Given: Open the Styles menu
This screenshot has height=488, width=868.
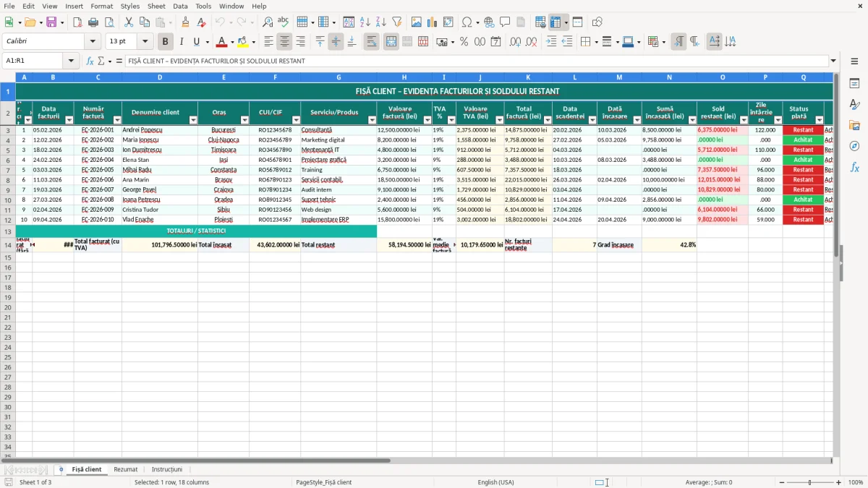Looking at the screenshot, I should 130,6.
